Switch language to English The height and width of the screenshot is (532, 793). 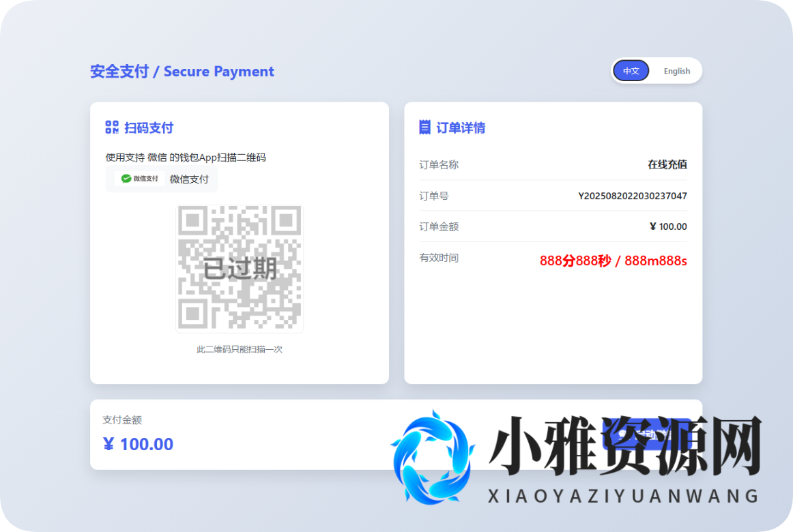pos(676,70)
